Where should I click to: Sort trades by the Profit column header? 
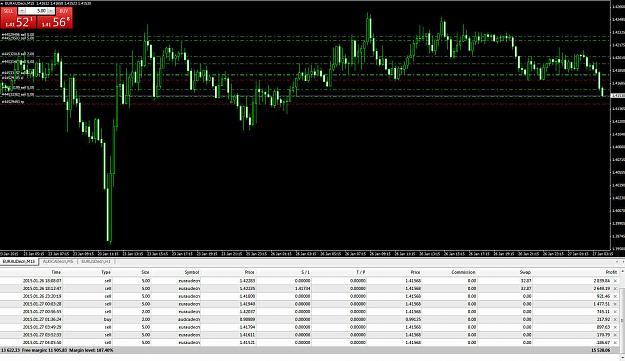[611, 272]
